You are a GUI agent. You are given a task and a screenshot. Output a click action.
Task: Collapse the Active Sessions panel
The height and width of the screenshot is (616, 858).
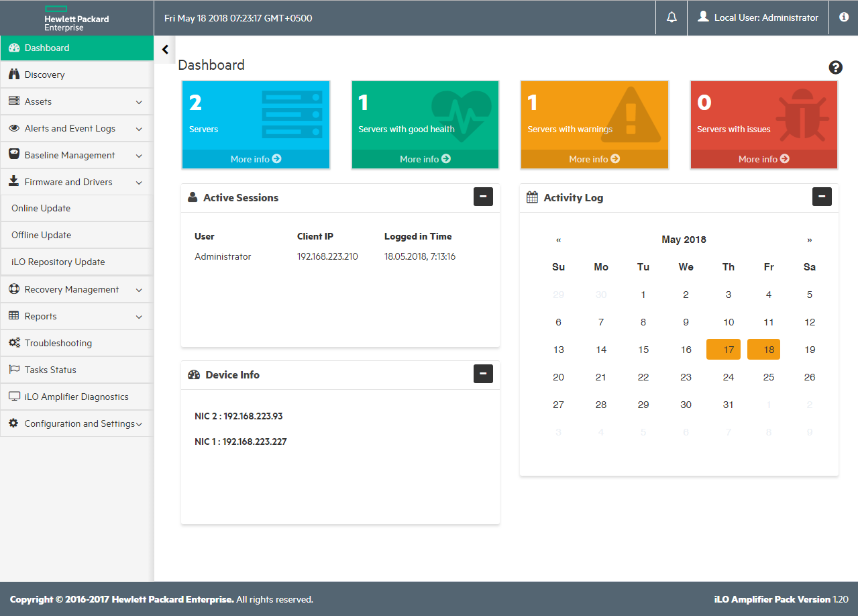(x=483, y=197)
